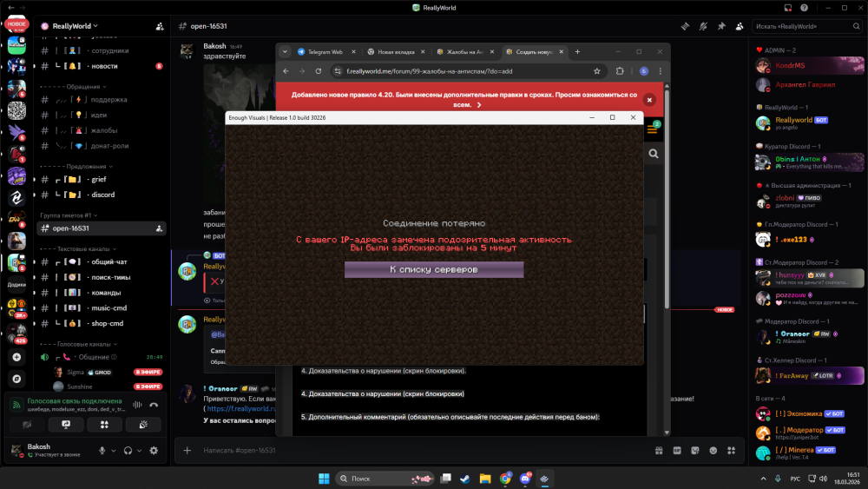The image size is (868, 489).
Task: Open a new browser tab with plus
Action: click(577, 51)
